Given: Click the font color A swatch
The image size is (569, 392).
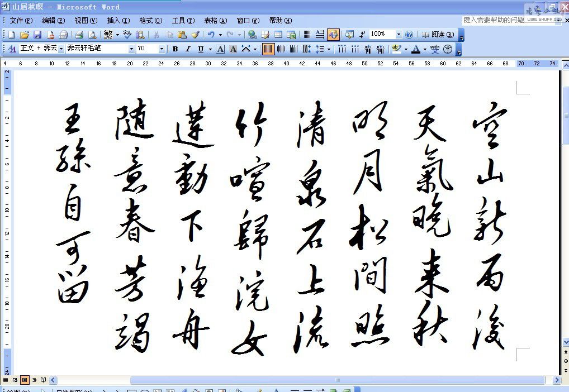Looking at the screenshot, I should pyautogui.click(x=415, y=49).
